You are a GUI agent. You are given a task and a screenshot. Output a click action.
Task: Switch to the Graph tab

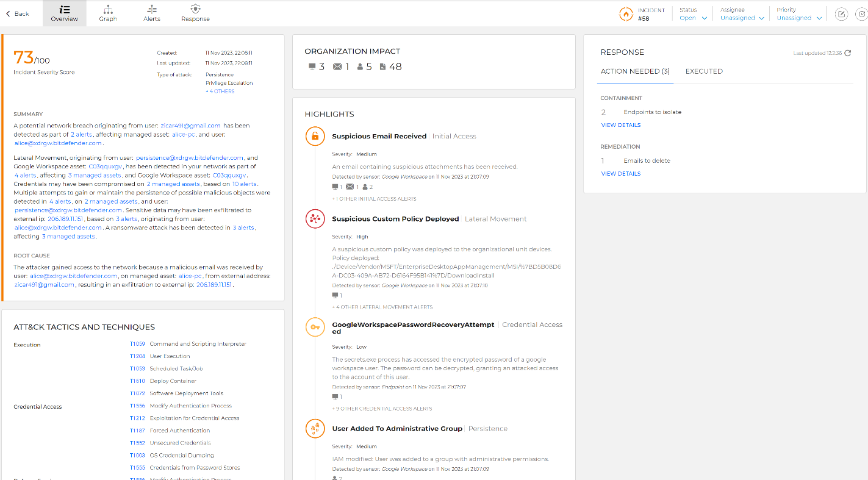click(108, 13)
